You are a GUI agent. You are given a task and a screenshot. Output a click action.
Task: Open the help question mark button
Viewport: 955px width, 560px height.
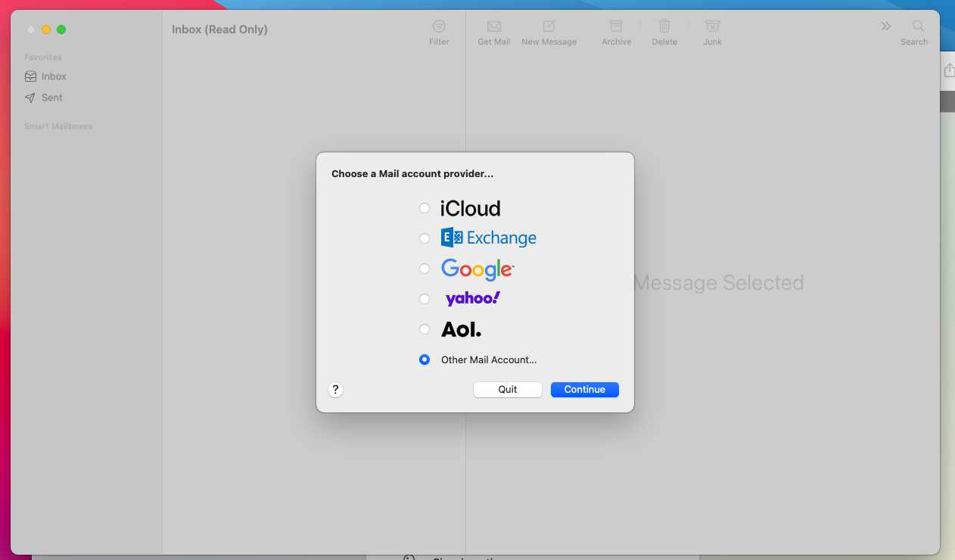tap(336, 390)
